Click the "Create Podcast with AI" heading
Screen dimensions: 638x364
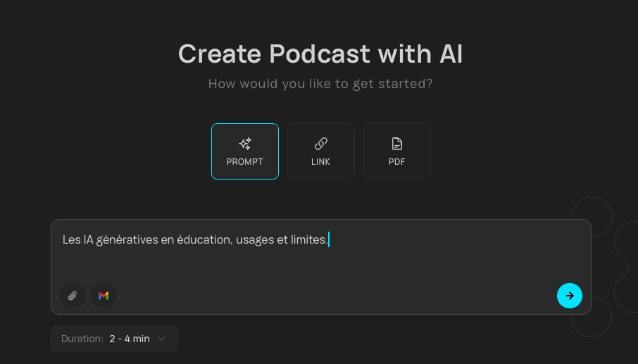point(320,54)
